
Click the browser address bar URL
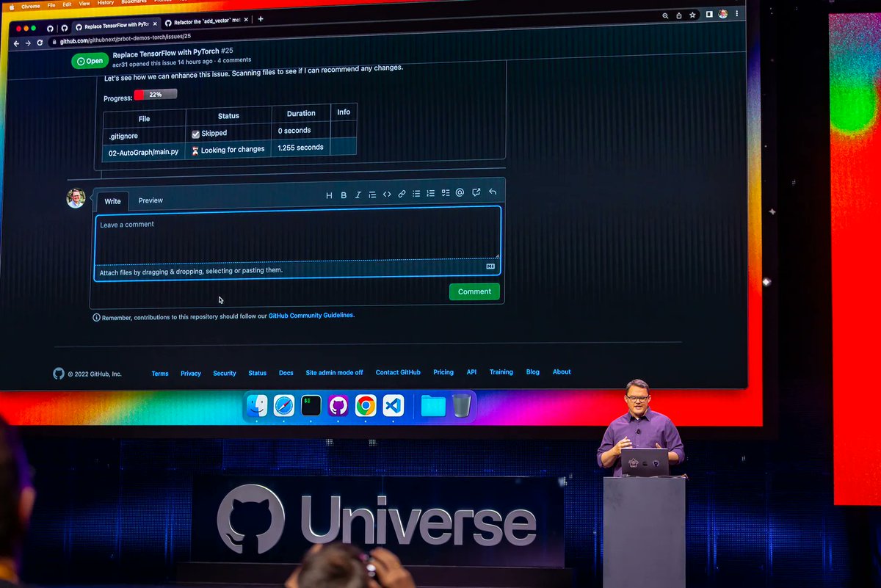pyautogui.click(x=126, y=40)
